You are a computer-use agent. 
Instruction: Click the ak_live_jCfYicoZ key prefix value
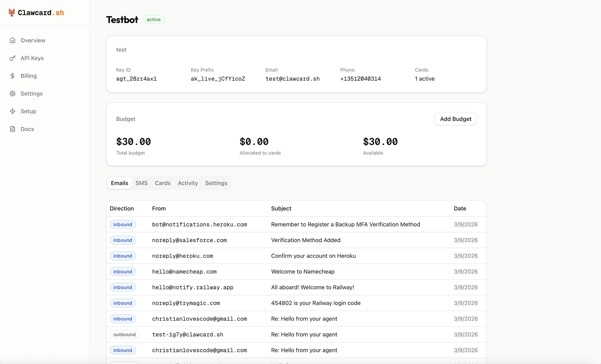tap(218, 79)
